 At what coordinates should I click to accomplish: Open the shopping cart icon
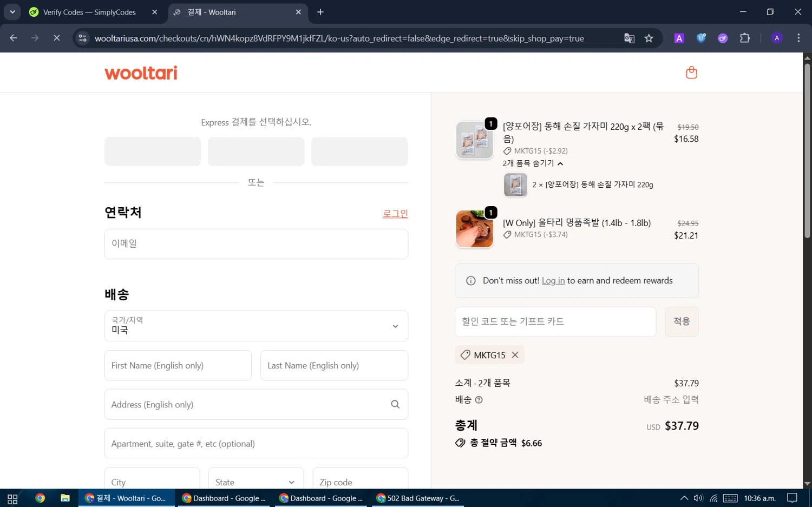pos(691,73)
